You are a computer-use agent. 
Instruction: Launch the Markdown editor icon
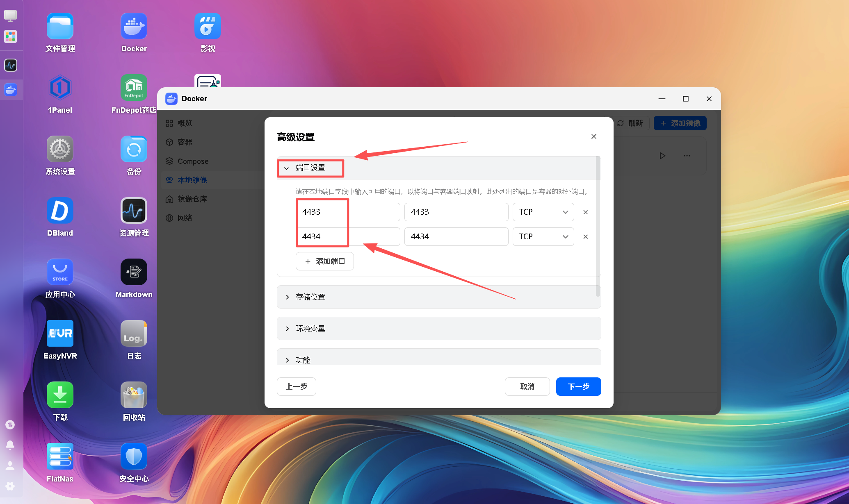[134, 272]
